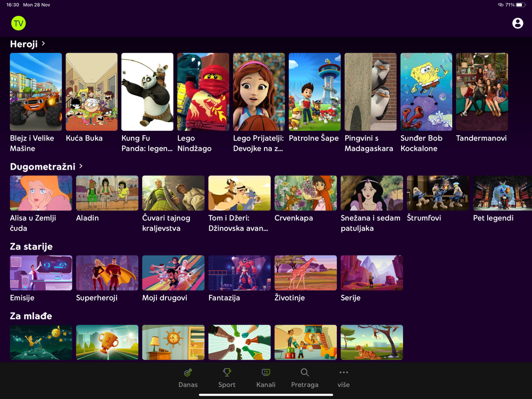The width and height of the screenshot is (532, 399).
Task: Select the Serije category tile
Action: (372, 273)
